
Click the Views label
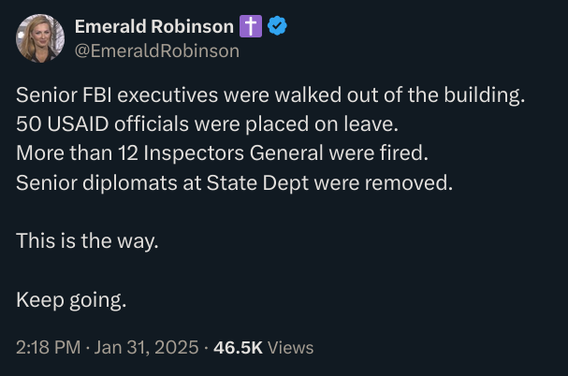[x=291, y=348]
